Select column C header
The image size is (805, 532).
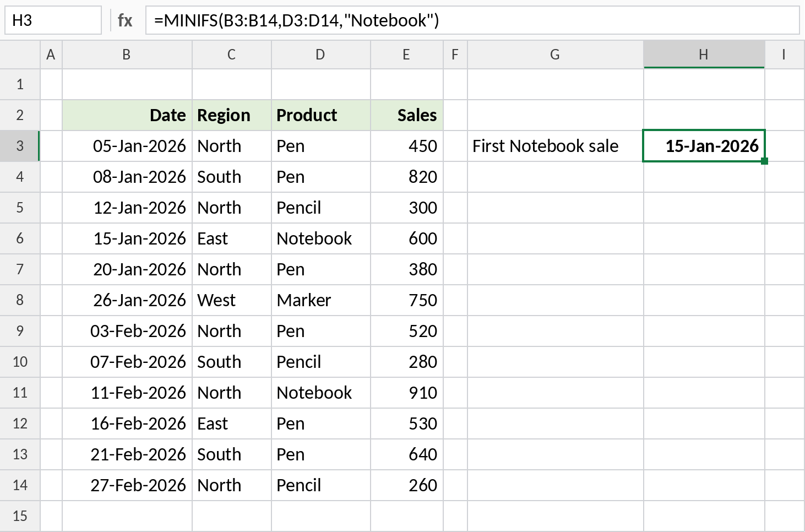(232, 55)
